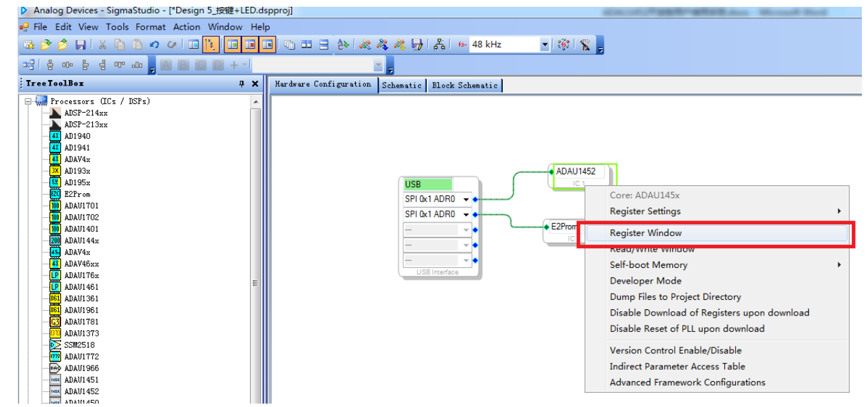Select ADSP-213xx in the tree
Image resolution: width=868 pixels, height=407 pixels.
pos(86,125)
